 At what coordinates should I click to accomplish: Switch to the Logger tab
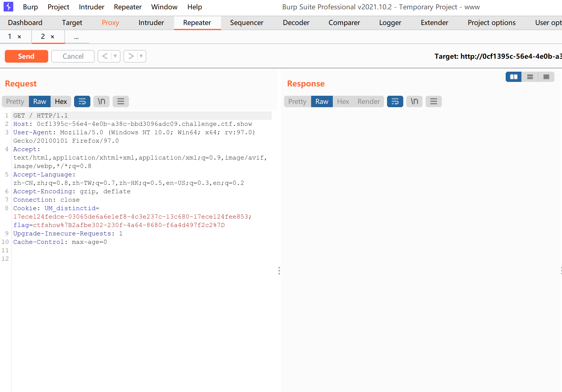390,23
